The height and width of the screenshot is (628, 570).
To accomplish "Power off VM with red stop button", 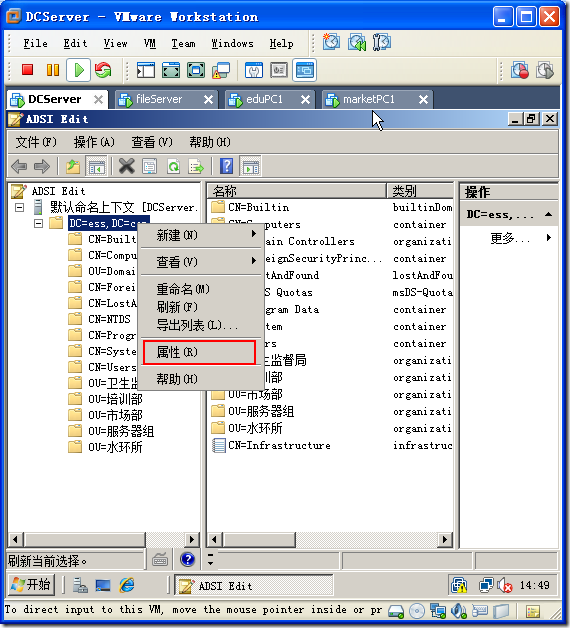I will 27,70.
